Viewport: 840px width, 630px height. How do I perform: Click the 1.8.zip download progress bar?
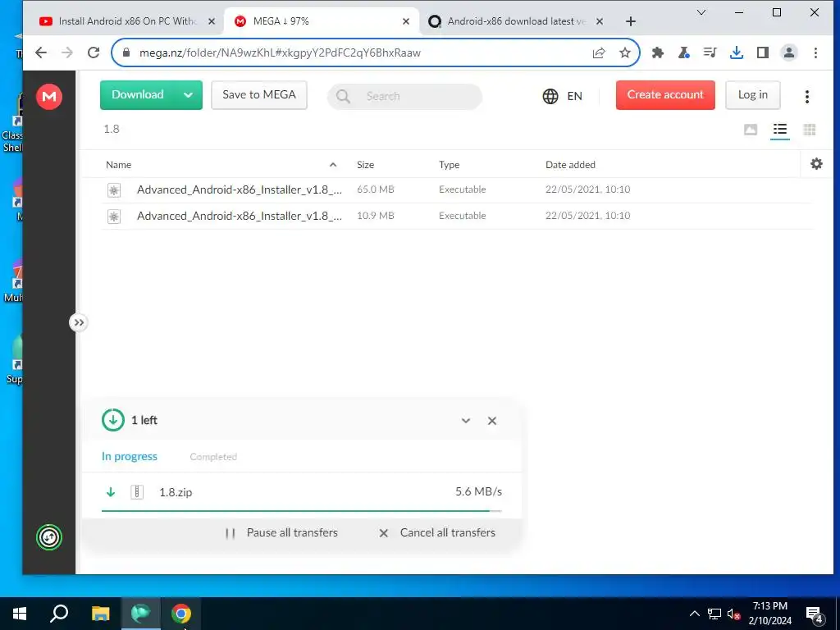(x=302, y=511)
